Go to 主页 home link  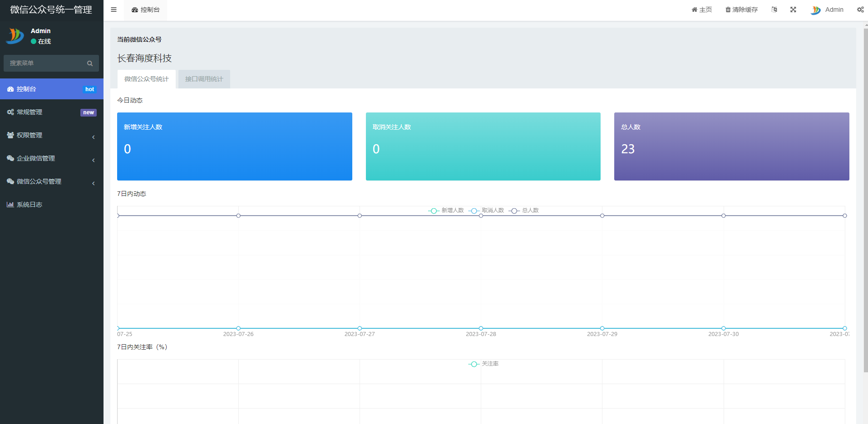[x=701, y=10]
